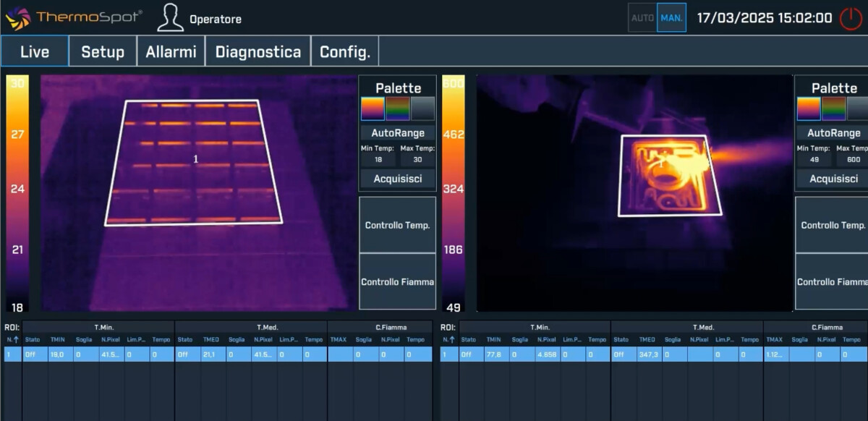
Task: Toggle T.Min. Stato Off in left ROI table
Action: 35,354
